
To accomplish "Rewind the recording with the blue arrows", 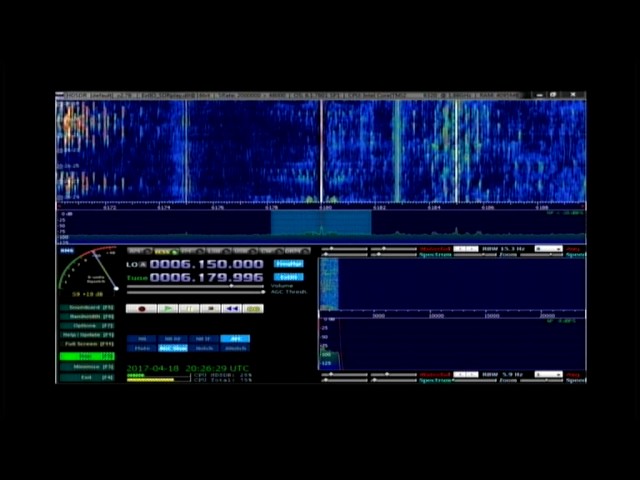I will pos(232,309).
